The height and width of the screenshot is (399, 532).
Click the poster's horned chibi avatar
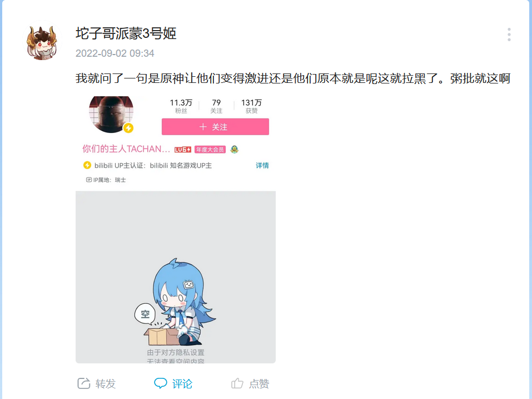pyautogui.click(x=42, y=41)
